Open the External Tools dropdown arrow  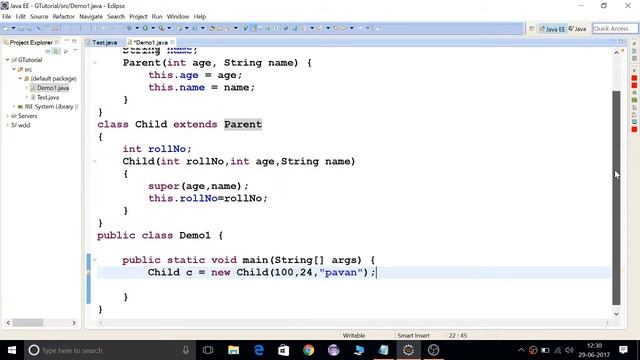pos(169,28)
